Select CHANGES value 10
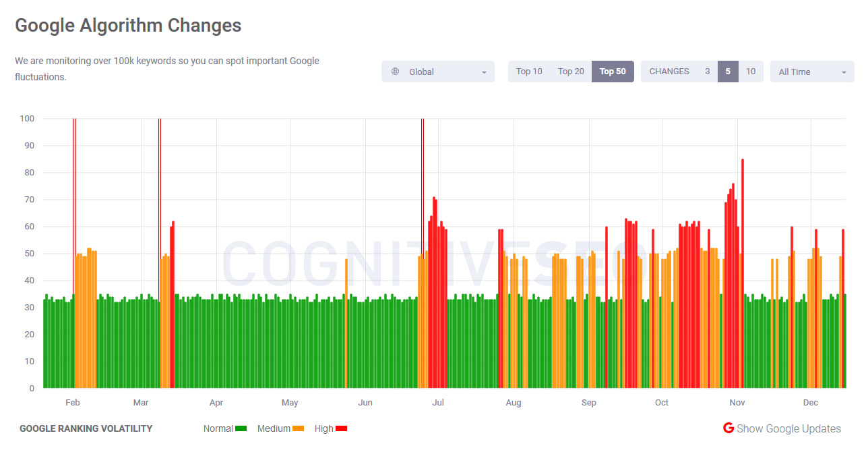868x450 pixels. (751, 71)
